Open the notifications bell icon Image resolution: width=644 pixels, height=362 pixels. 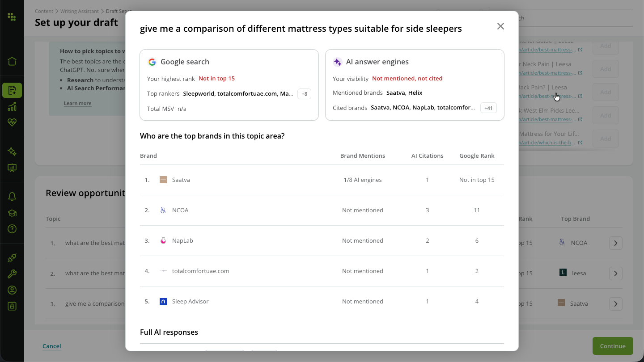12,197
